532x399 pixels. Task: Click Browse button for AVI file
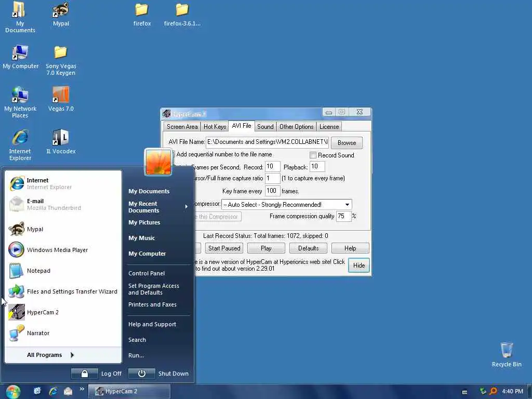(x=347, y=143)
